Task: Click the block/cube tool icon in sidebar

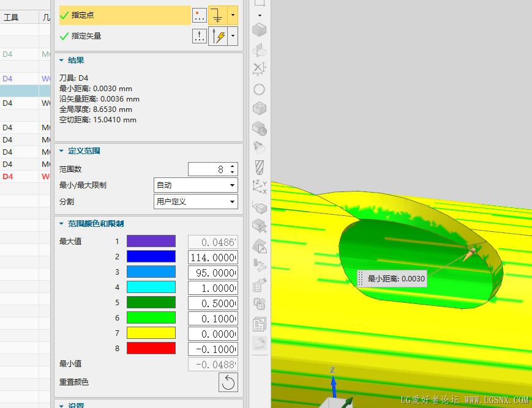Action: (x=259, y=29)
